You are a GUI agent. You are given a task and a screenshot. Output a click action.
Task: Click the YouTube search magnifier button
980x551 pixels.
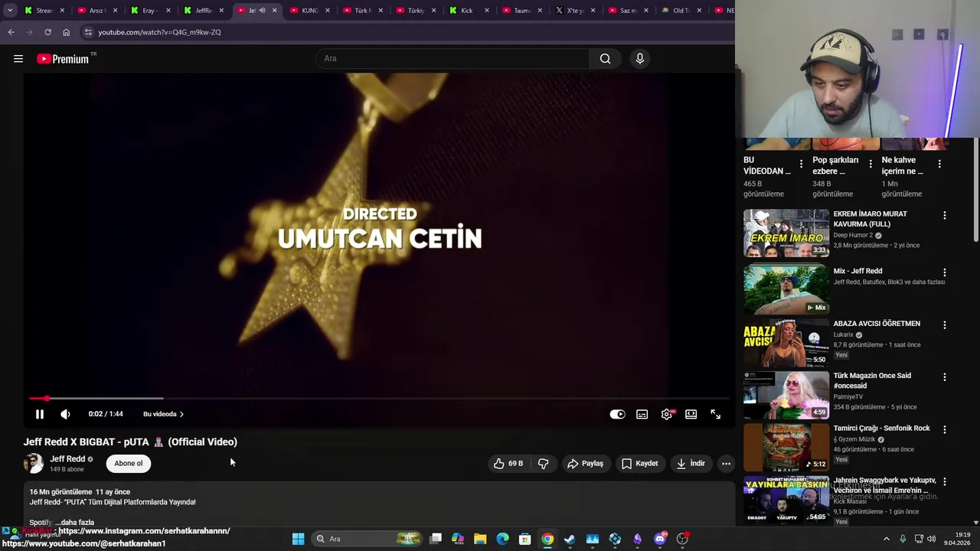click(x=605, y=59)
